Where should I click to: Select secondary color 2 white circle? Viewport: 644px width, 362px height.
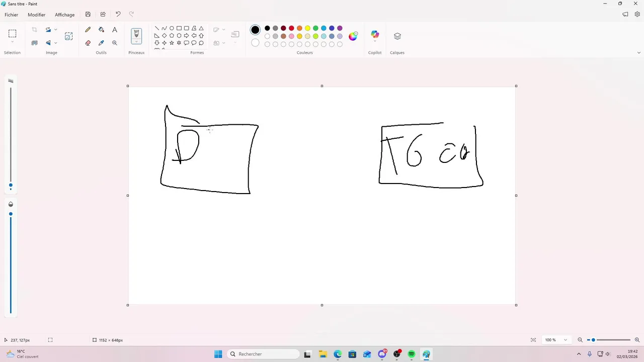pyautogui.click(x=255, y=43)
